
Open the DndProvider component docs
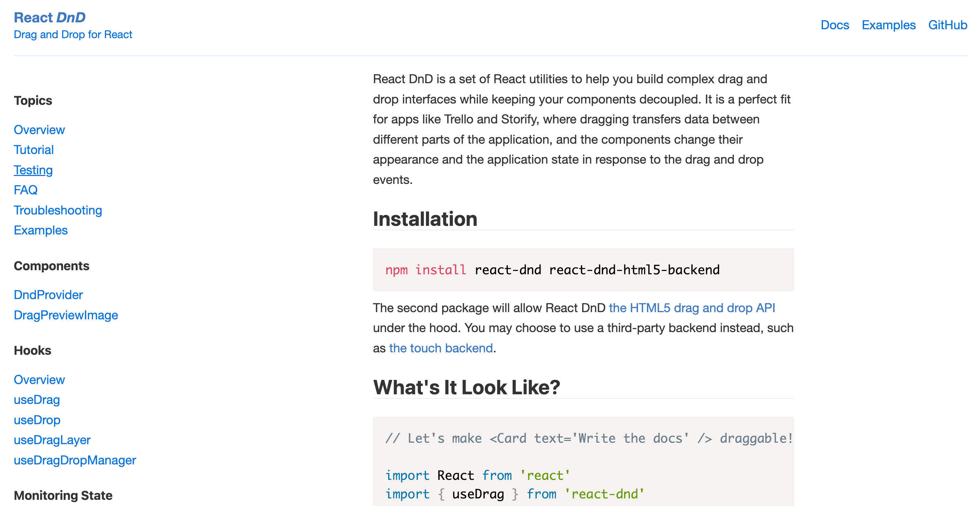click(48, 295)
